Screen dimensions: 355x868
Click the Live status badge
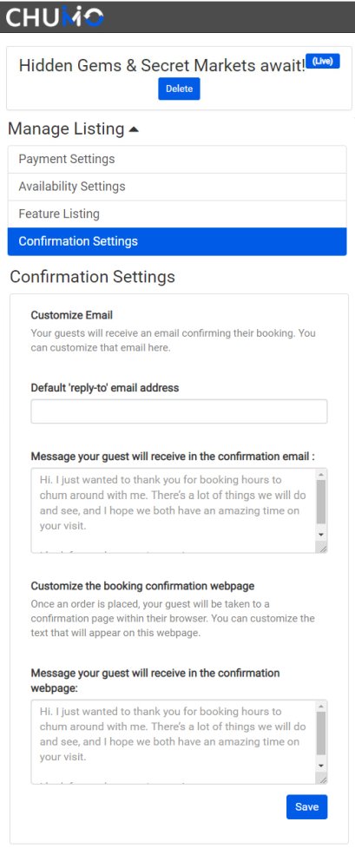[x=322, y=62]
